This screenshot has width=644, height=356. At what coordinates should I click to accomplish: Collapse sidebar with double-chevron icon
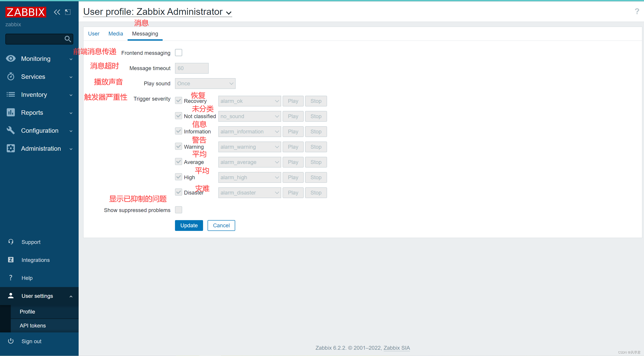pos(57,12)
